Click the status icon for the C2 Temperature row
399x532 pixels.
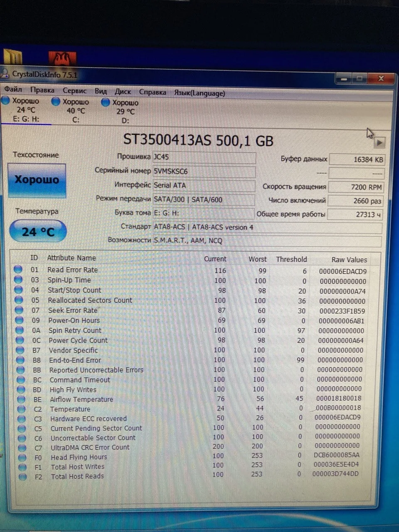point(22,409)
